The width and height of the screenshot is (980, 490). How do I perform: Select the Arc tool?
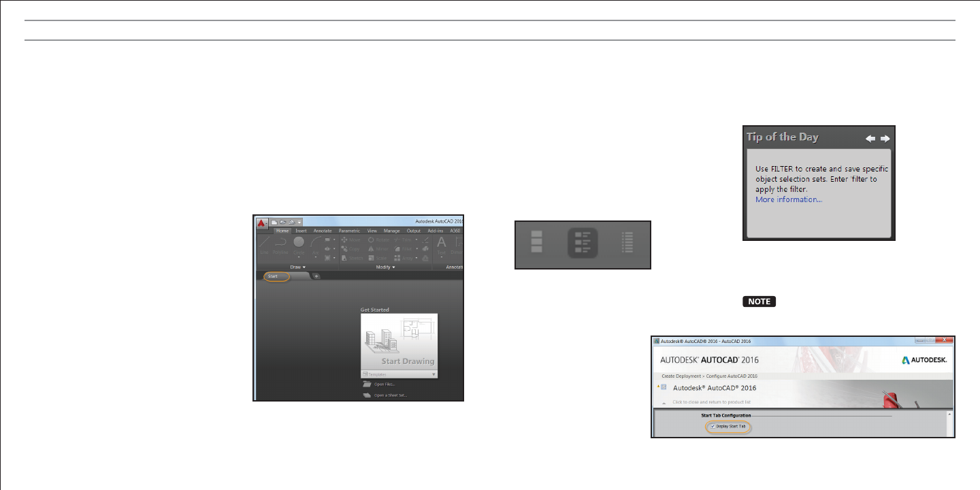316,245
